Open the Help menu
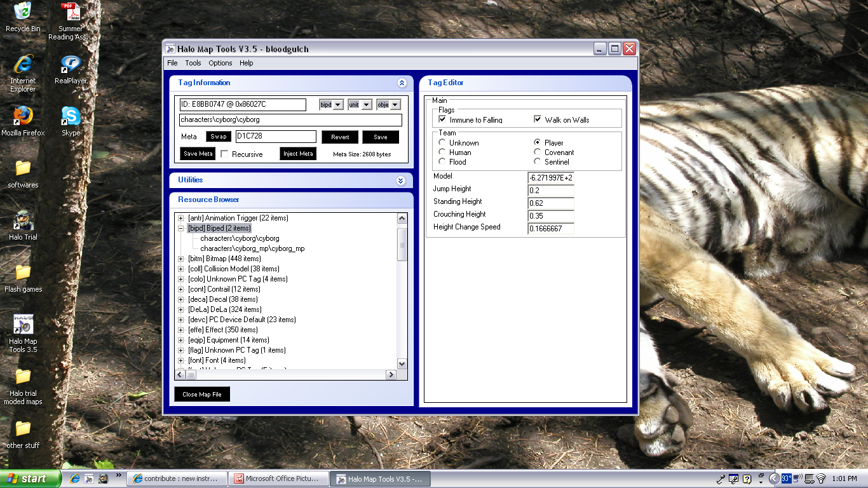The width and height of the screenshot is (868, 488). [247, 63]
